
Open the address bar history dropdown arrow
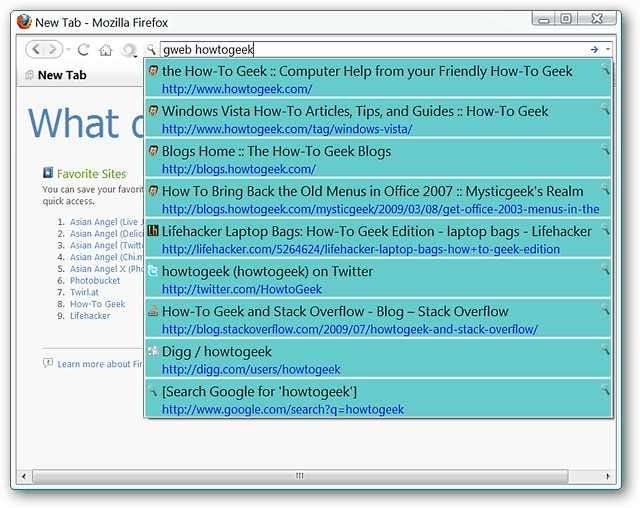(x=607, y=48)
